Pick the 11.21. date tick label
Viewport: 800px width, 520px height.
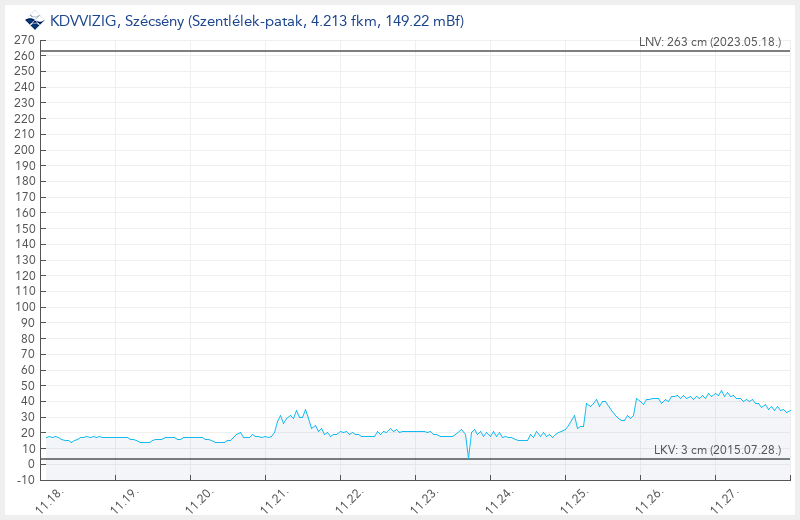272,500
